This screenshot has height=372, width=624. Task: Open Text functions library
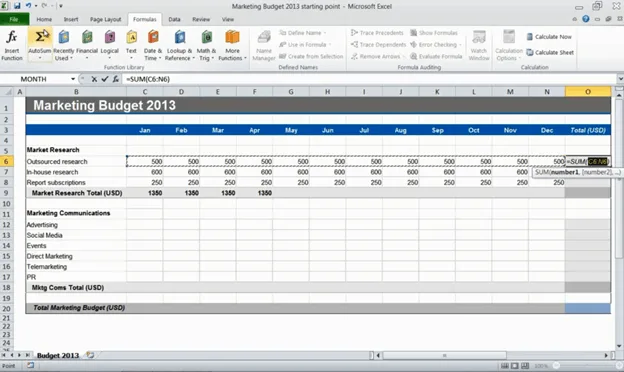(x=131, y=45)
